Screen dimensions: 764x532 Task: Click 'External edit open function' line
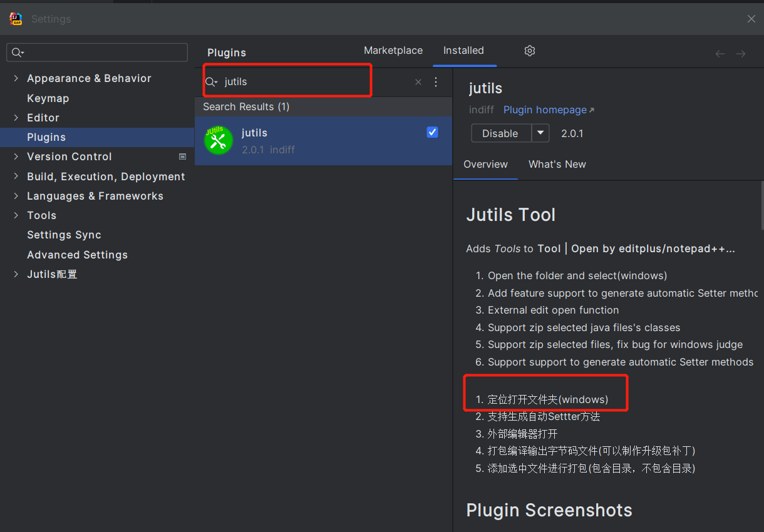tap(554, 310)
